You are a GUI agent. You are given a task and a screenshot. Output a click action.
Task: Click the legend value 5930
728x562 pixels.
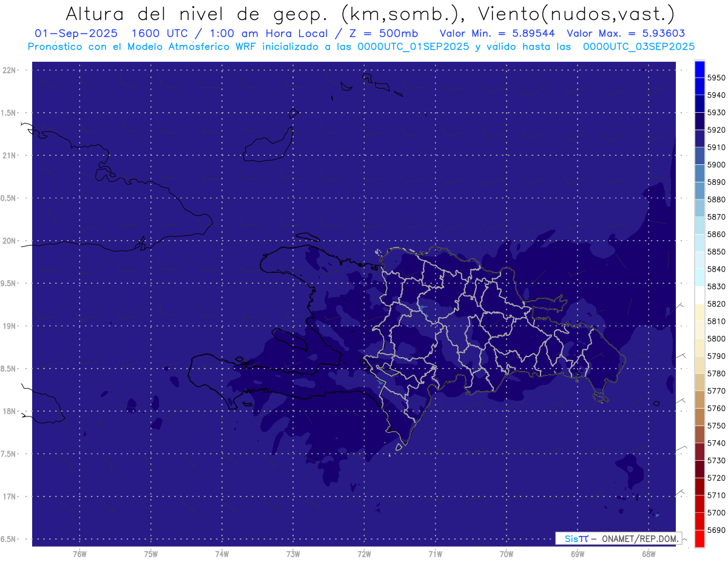716,112
